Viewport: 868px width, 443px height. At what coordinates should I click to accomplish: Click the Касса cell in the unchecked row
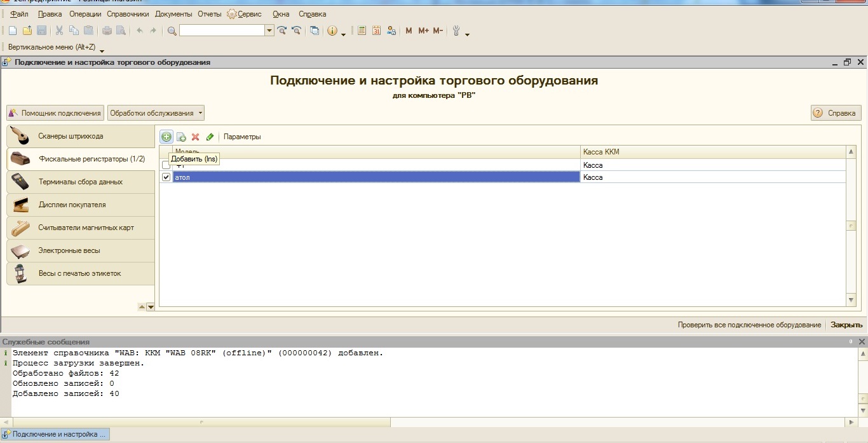pyautogui.click(x=713, y=165)
